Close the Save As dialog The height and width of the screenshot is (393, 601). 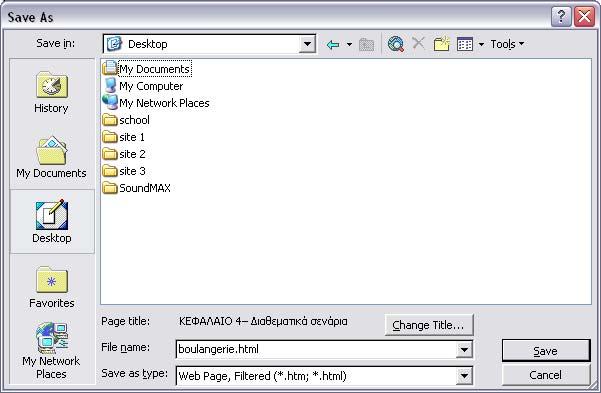click(x=584, y=17)
